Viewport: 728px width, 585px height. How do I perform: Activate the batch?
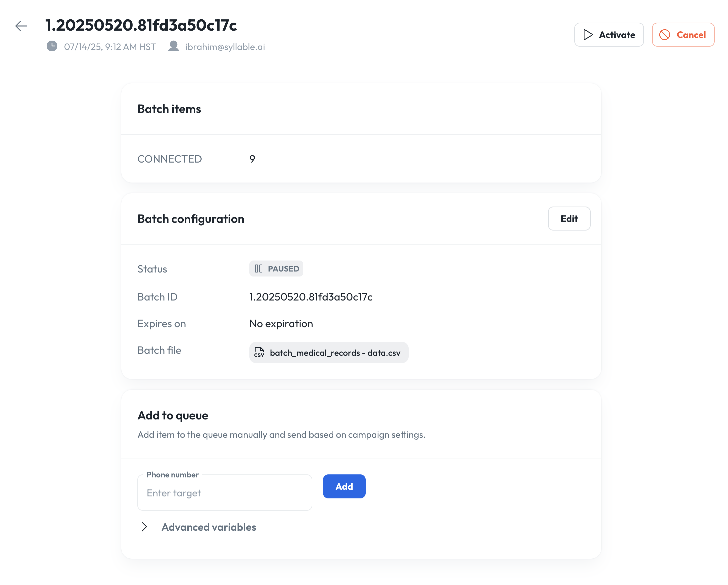tap(609, 35)
